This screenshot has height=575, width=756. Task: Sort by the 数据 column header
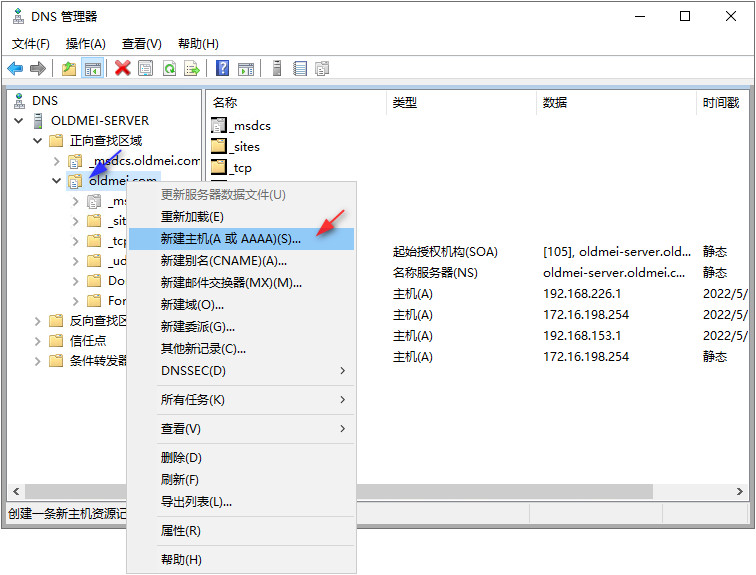point(616,103)
